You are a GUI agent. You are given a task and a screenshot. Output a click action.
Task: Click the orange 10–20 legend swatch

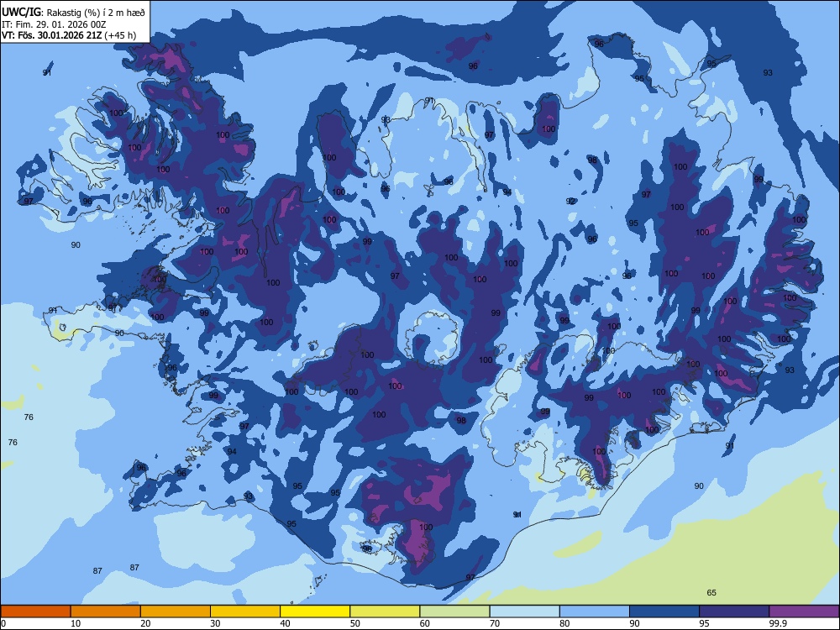(x=106, y=612)
